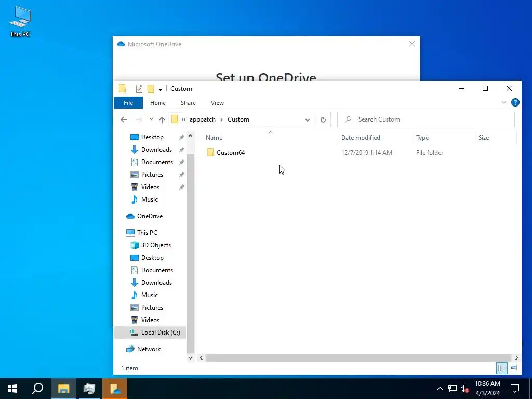Screen dimensions: 532x399
Task: Click navigation pane scroll up arrow
Action: point(190,136)
